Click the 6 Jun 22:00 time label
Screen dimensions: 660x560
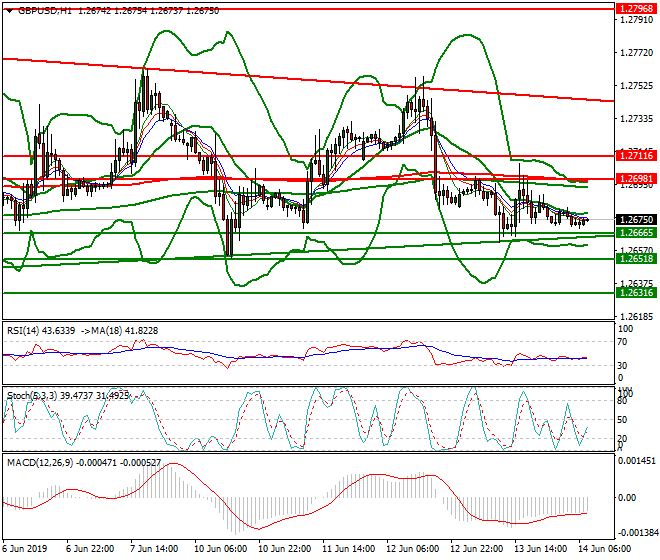click(x=90, y=549)
